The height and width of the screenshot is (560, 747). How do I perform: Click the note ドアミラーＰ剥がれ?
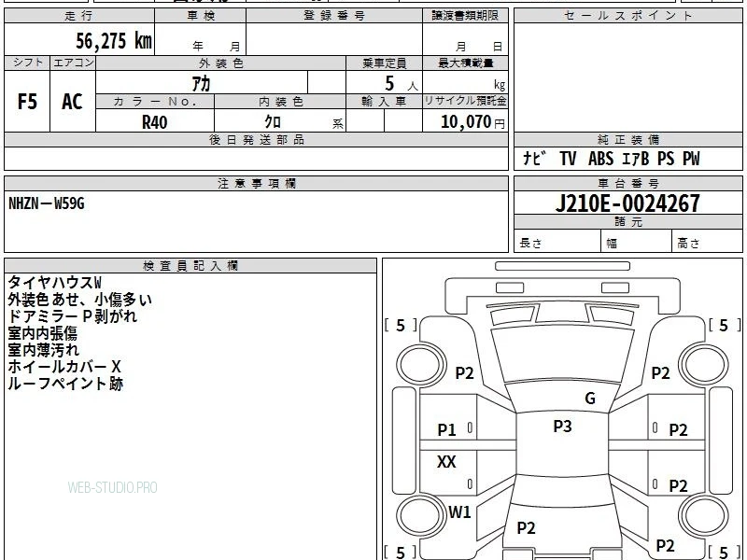[x=73, y=315]
